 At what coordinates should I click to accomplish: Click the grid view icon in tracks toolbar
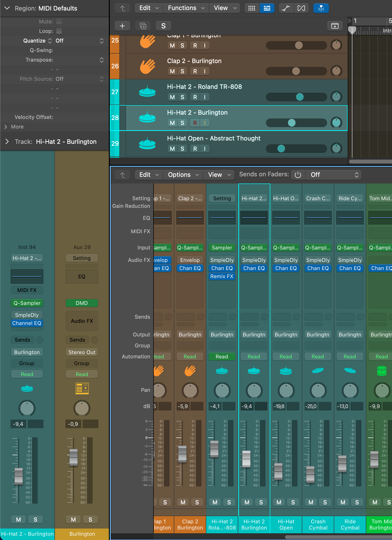click(252, 8)
